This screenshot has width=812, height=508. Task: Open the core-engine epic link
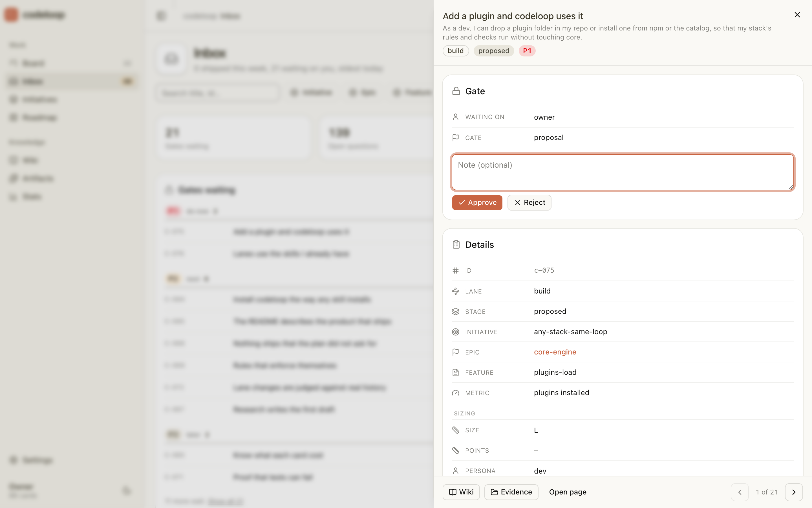coord(555,352)
